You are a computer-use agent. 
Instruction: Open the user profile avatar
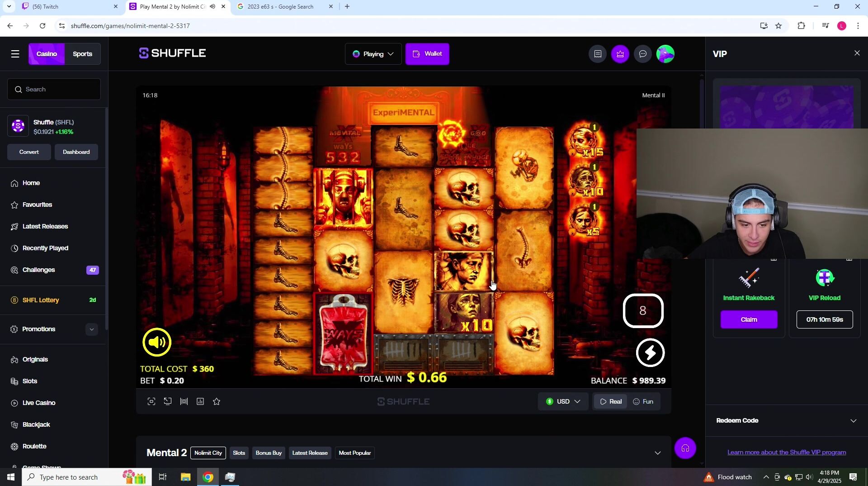(665, 54)
